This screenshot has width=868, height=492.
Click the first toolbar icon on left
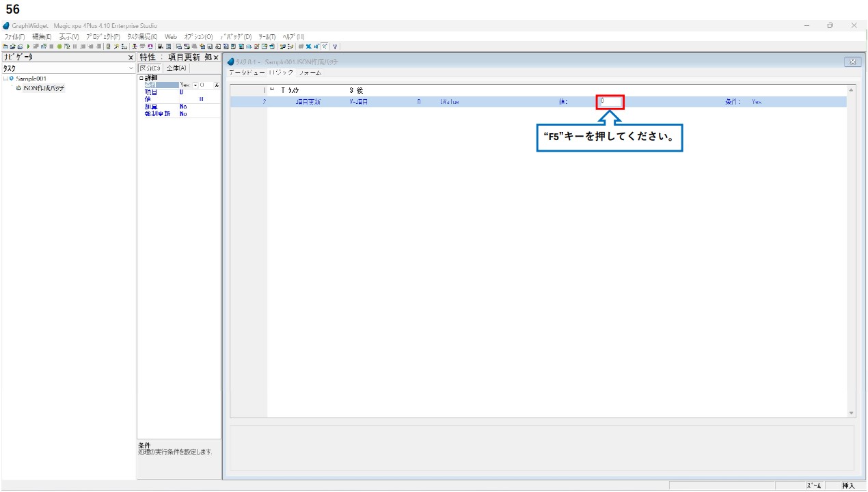(x=5, y=46)
